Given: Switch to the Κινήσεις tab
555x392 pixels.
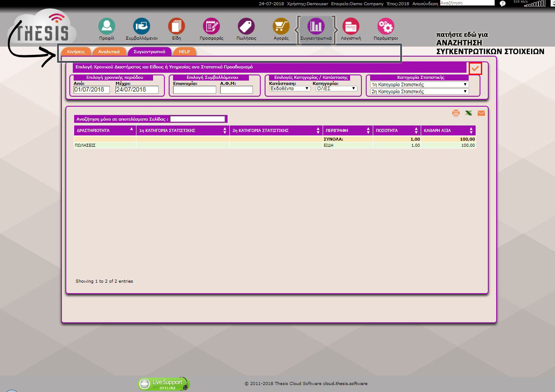Looking at the screenshot, I should coord(76,51).
